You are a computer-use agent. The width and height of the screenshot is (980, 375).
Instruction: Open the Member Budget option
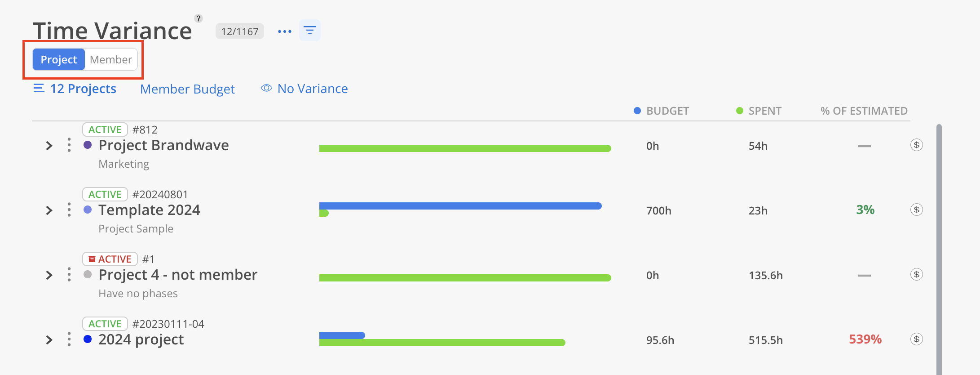point(187,89)
